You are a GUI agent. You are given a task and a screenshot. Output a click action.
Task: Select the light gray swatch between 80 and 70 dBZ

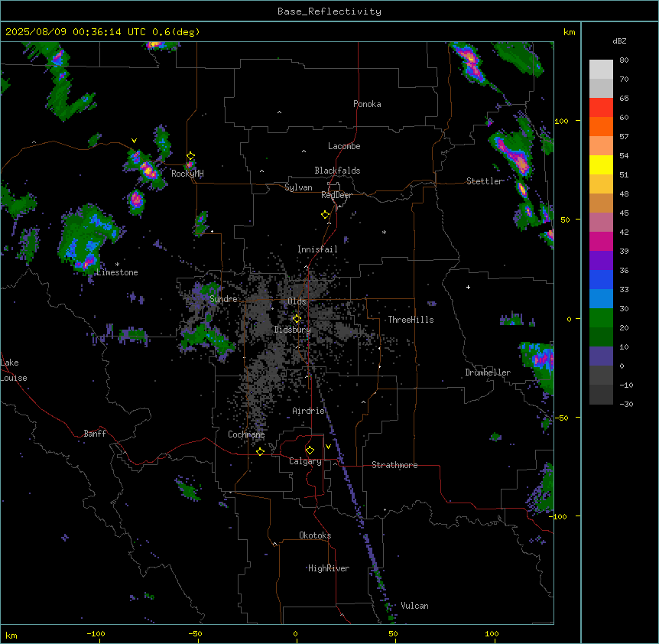601,70
